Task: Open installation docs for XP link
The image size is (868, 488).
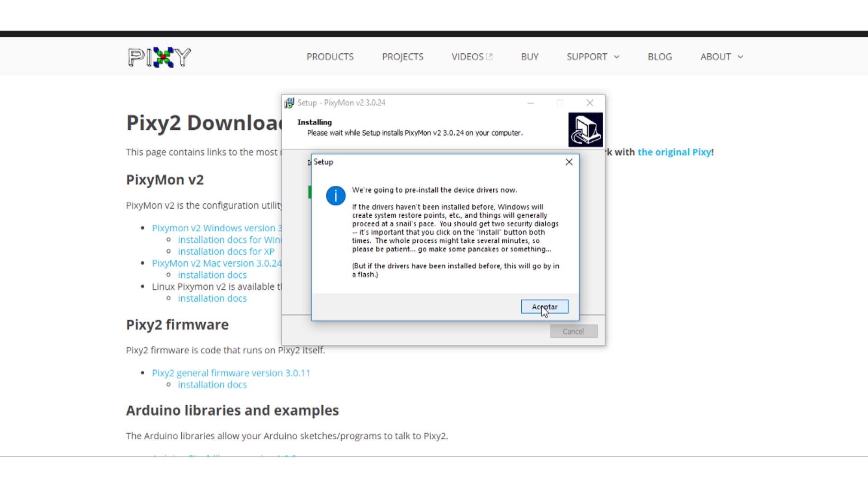Action: 226,252
